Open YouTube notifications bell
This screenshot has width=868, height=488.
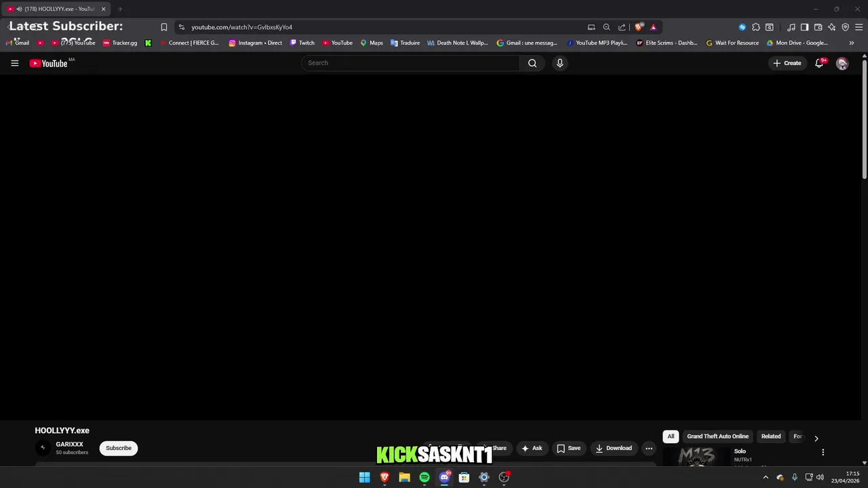pos(819,63)
